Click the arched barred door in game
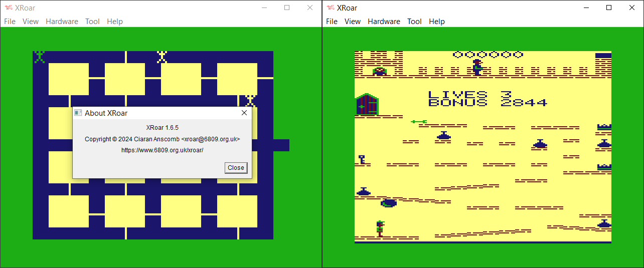644x268 pixels. click(x=368, y=105)
